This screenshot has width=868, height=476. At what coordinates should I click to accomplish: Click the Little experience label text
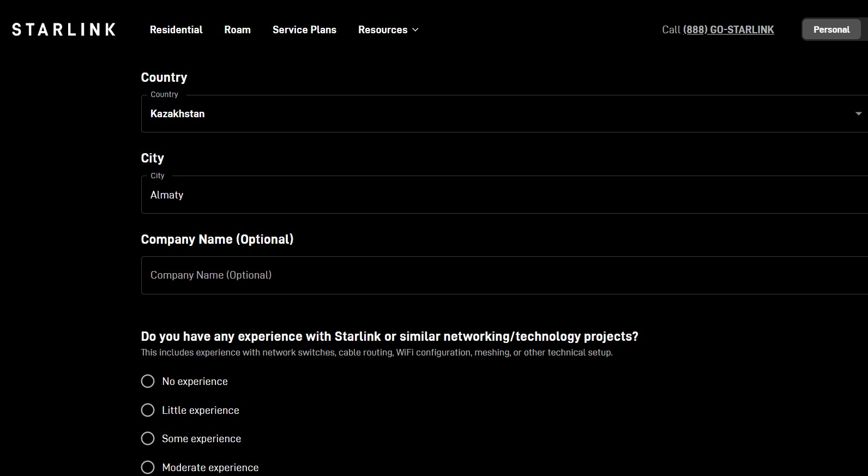tap(200, 410)
